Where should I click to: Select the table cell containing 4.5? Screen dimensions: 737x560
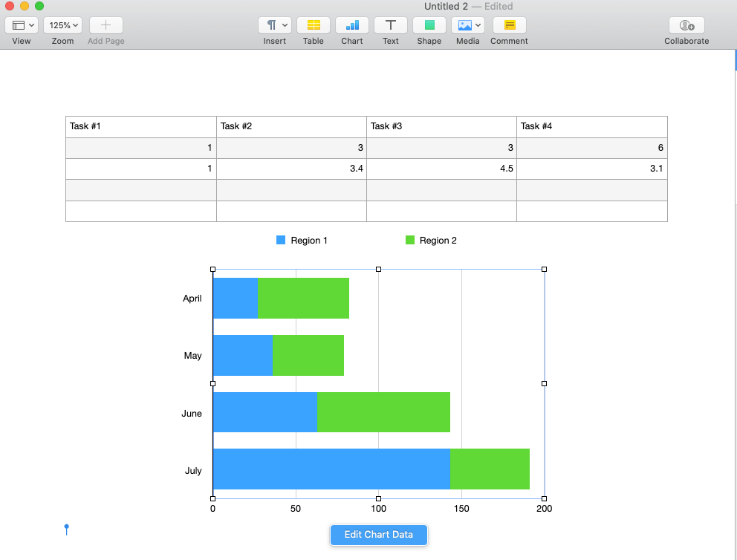point(441,169)
